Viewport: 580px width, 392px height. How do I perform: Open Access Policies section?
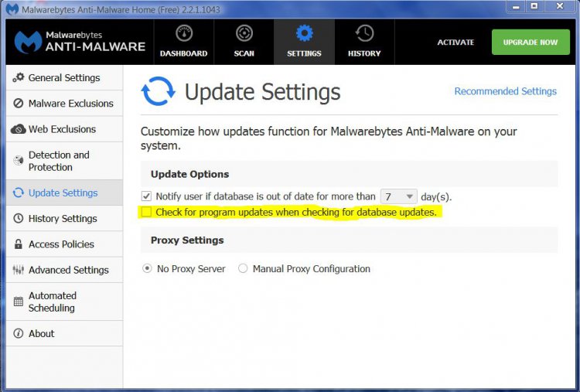pyautogui.click(x=64, y=244)
